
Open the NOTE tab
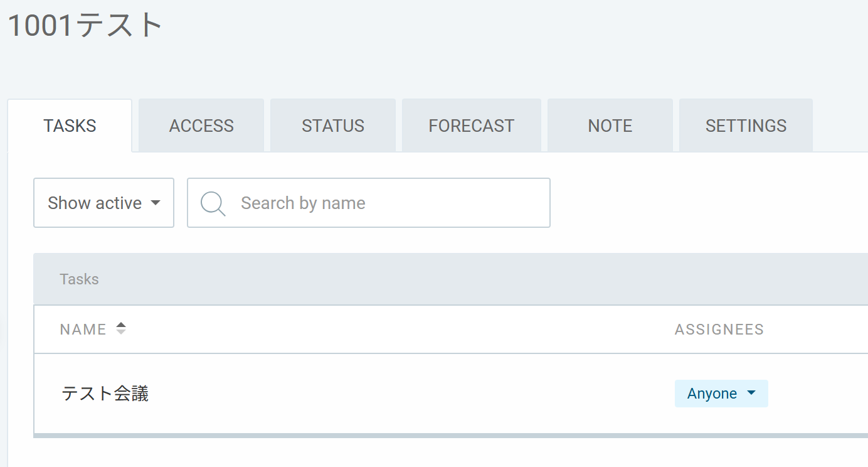point(610,126)
